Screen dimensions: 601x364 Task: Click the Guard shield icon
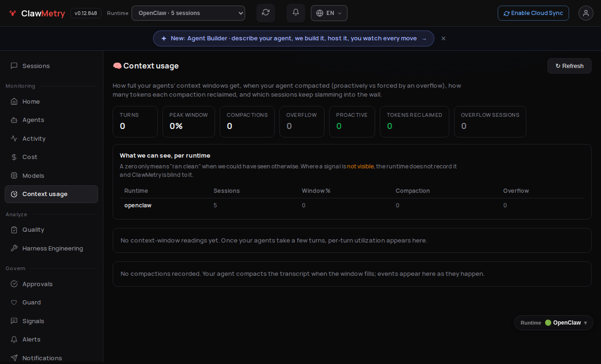pos(14,302)
